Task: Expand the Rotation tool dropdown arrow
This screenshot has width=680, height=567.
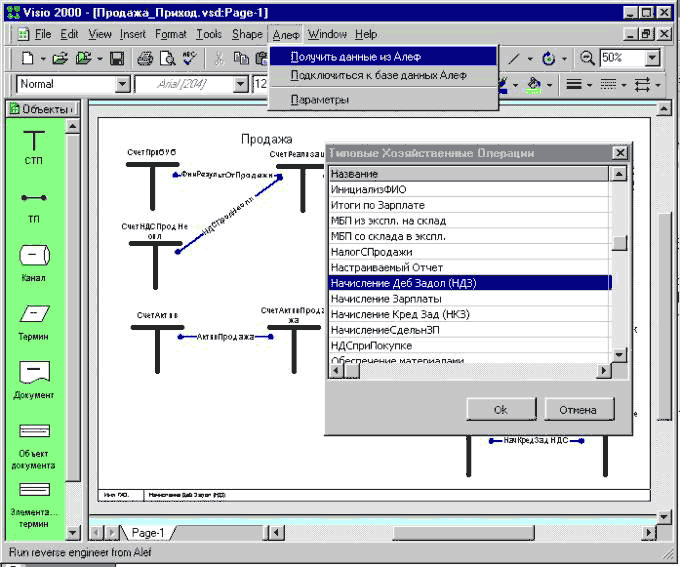Action: tap(564, 59)
